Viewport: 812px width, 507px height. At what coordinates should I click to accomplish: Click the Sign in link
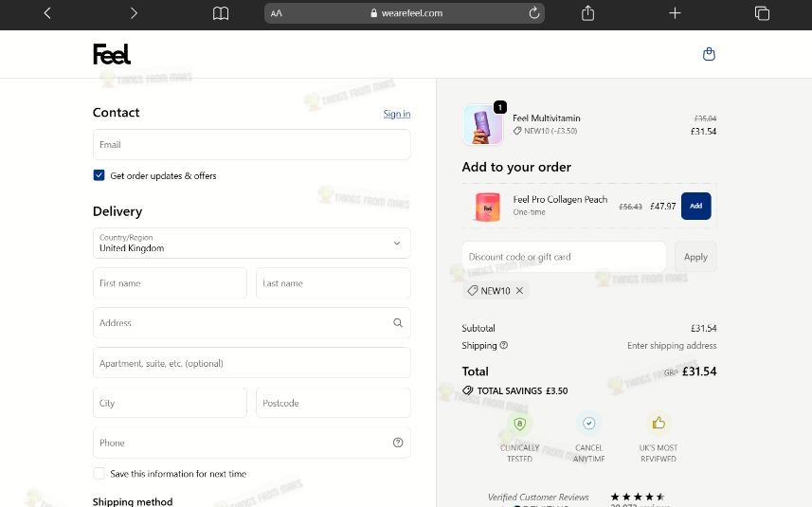coord(397,114)
